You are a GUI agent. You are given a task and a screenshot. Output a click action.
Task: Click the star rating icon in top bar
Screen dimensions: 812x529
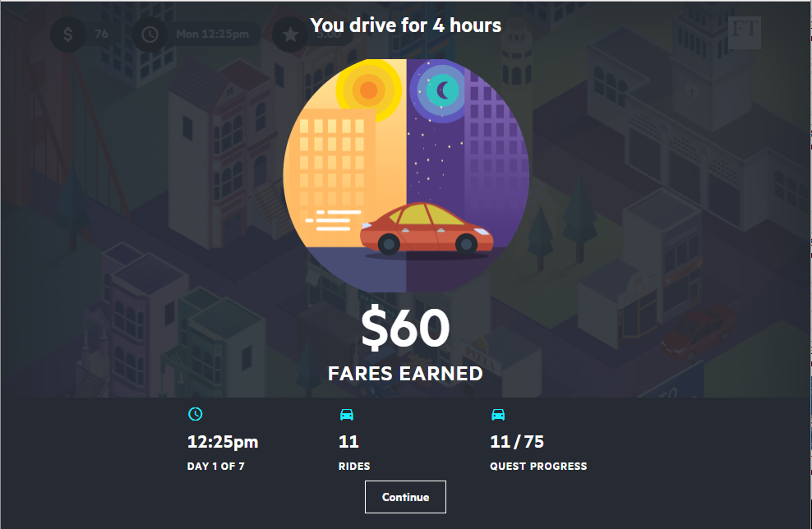click(x=290, y=34)
